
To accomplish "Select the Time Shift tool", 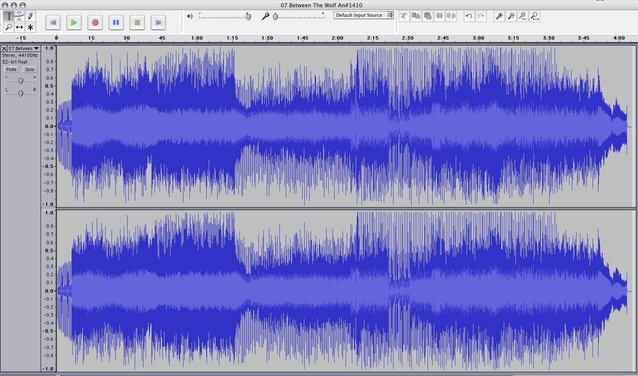I will 20,27.
